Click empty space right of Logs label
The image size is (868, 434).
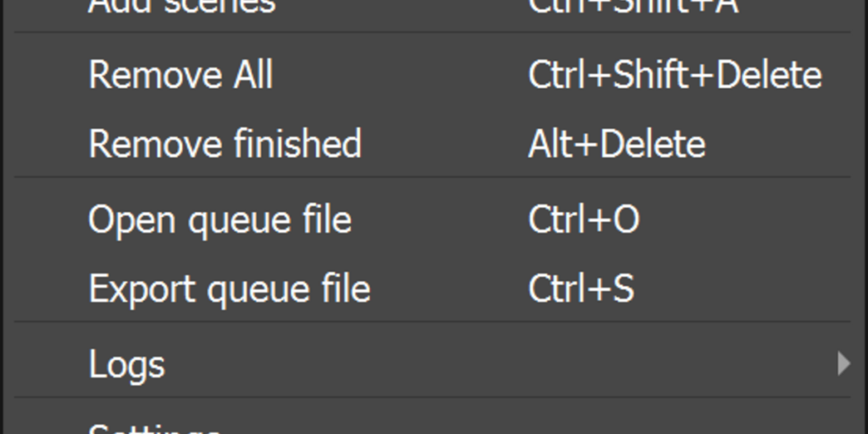pos(498,364)
